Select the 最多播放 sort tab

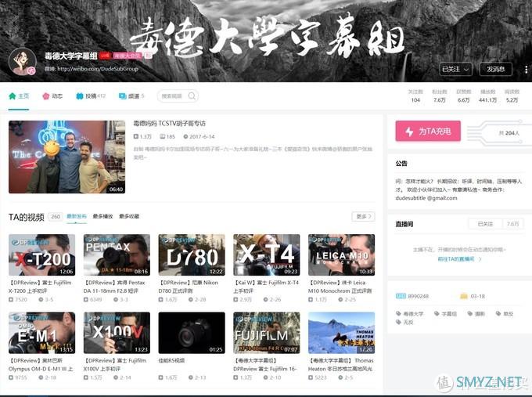tap(102, 216)
